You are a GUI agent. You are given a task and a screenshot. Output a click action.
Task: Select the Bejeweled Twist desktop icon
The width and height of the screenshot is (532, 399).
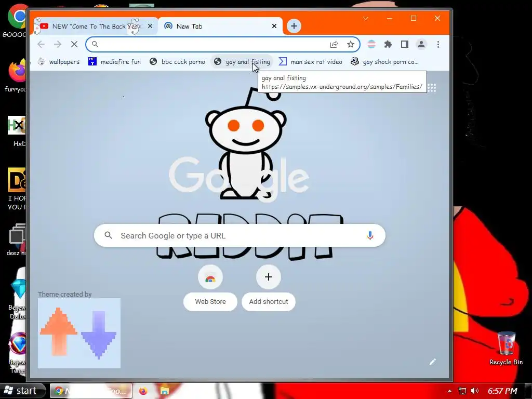pos(18,353)
